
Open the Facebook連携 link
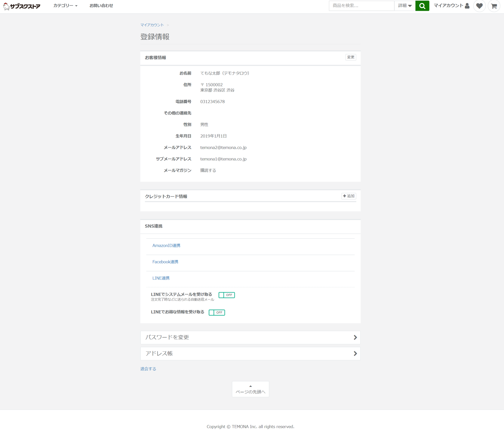165,262
